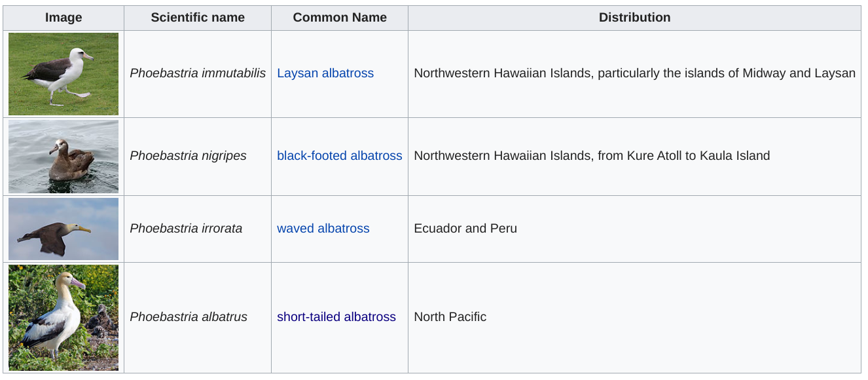
Task: Open the Laysan albatross link
Action: (325, 73)
